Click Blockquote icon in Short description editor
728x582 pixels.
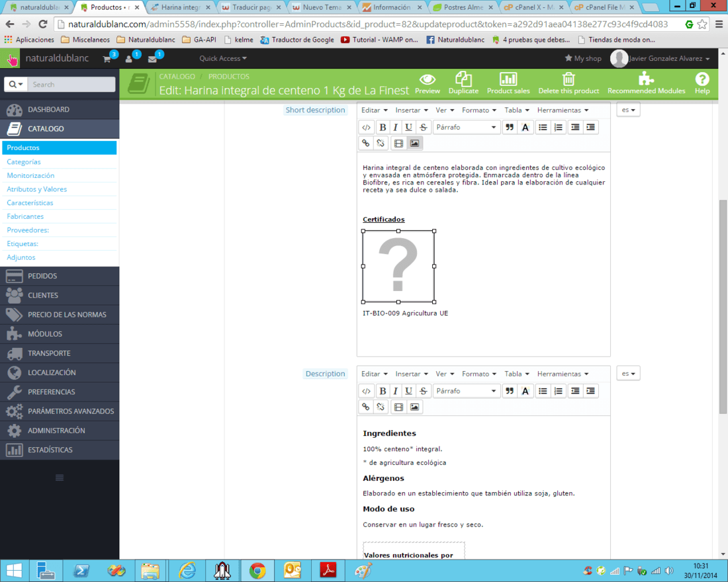click(x=510, y=127)
